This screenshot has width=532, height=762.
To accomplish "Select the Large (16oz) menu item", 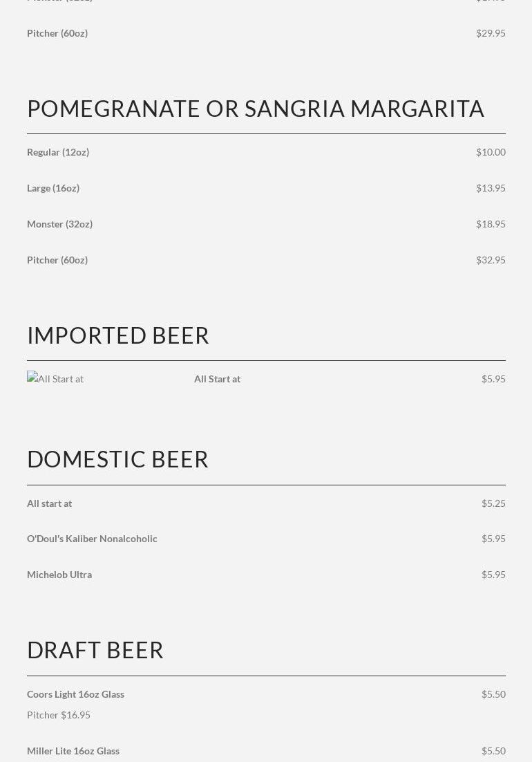I will pos(53,188).
